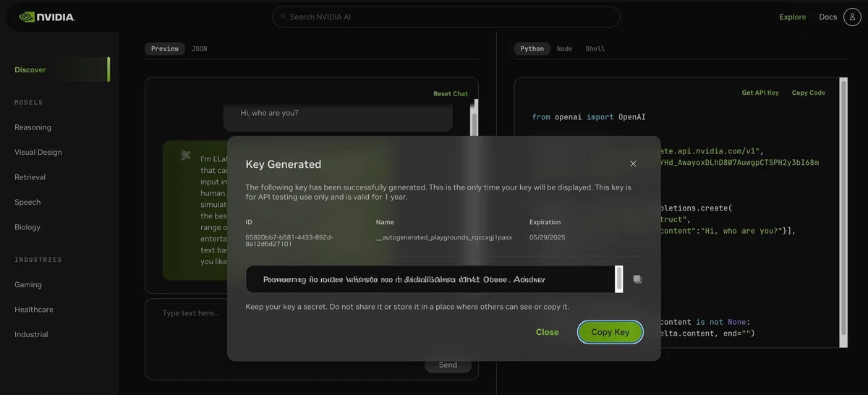Viewport: 868px width, 395px height.
Task: Switch to the Shell code tab
Action: point(595,48)
